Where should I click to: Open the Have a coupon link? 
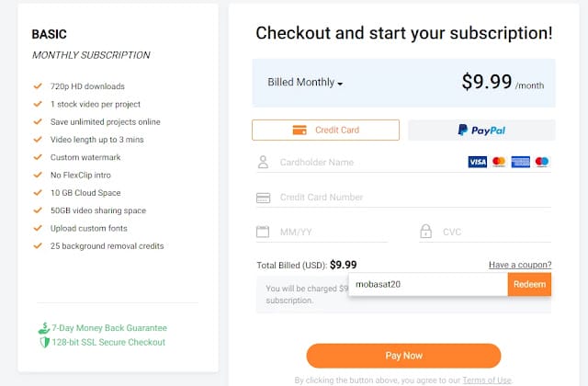click(x=519, y=265)
